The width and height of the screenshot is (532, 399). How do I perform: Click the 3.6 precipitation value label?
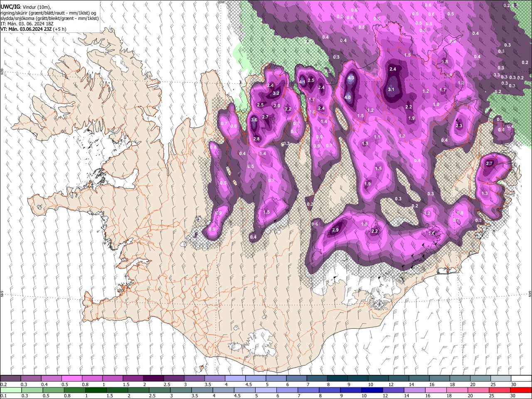pos(254,120)
